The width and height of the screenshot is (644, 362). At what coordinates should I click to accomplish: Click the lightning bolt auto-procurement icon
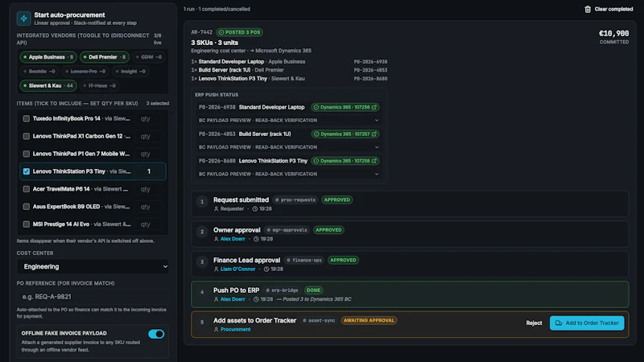pyautogui.click(x=24, y=19)
